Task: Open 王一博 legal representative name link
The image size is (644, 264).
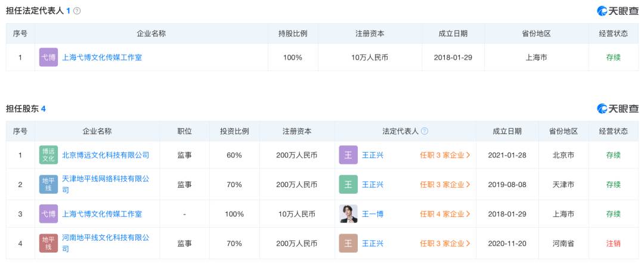Action: [373, 214]
